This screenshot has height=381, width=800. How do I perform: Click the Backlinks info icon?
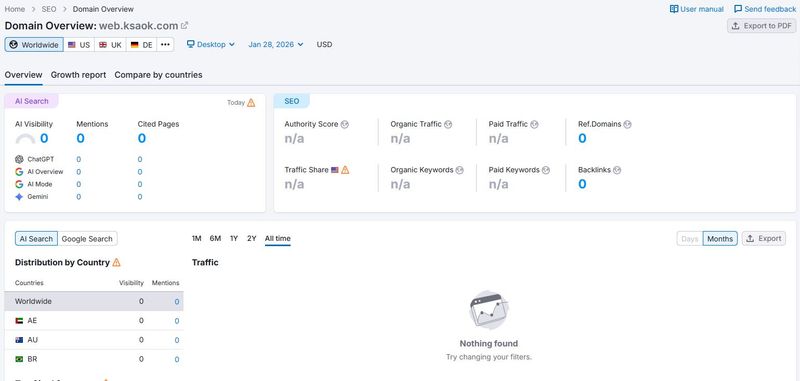617,170
